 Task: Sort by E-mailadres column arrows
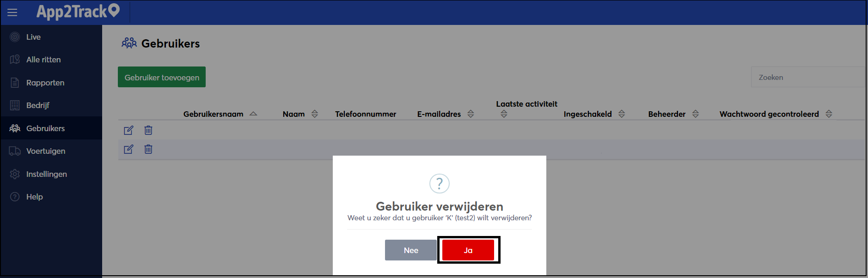(471, 114)
